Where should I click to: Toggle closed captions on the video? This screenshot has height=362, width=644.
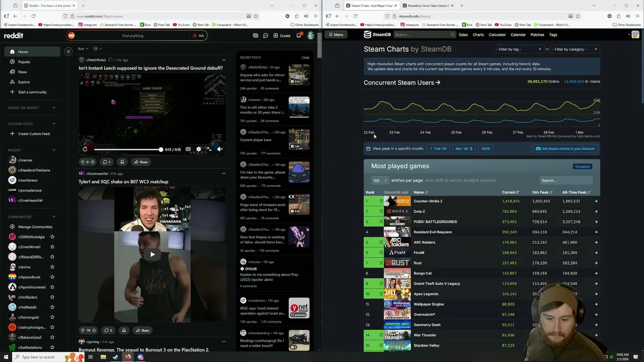(188, 149)
